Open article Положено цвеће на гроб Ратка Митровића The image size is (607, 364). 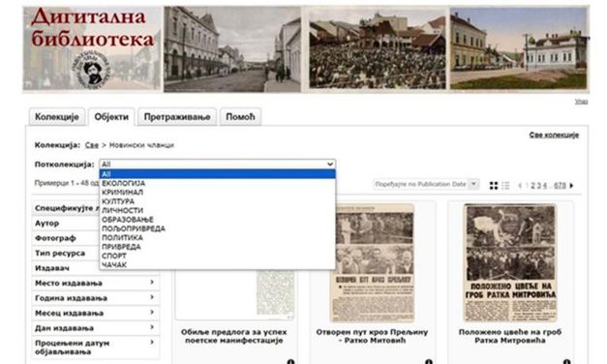click(x=510, y=336)
